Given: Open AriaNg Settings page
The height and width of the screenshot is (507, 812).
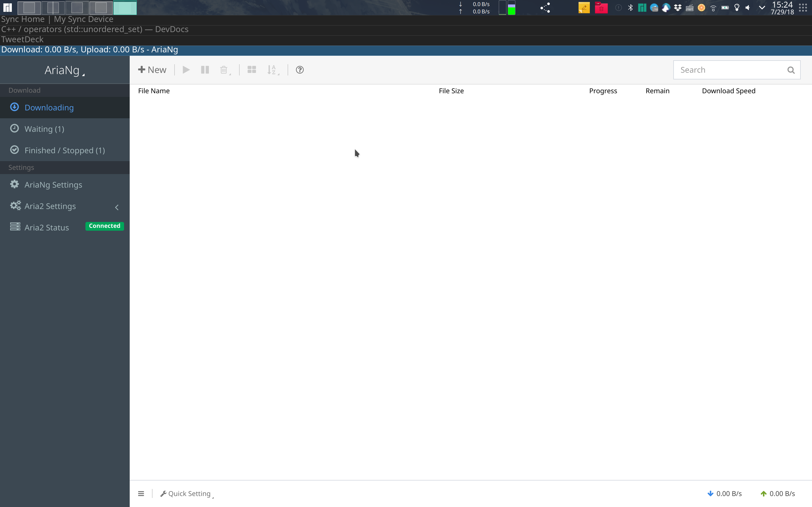Looking at the screenshot, I should 53,184.
